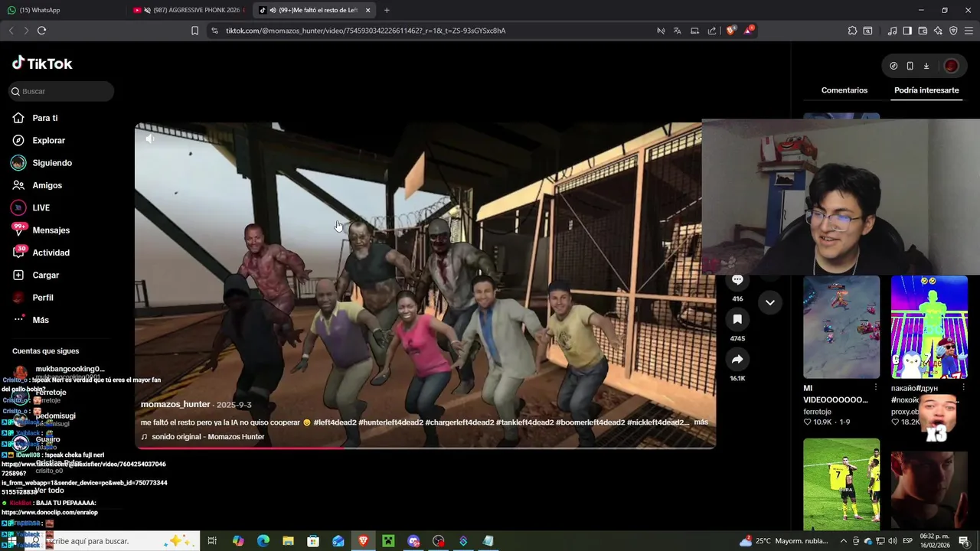Open momazos_hunter profile link
Screen dimensions: 980x551
(175, 404)
